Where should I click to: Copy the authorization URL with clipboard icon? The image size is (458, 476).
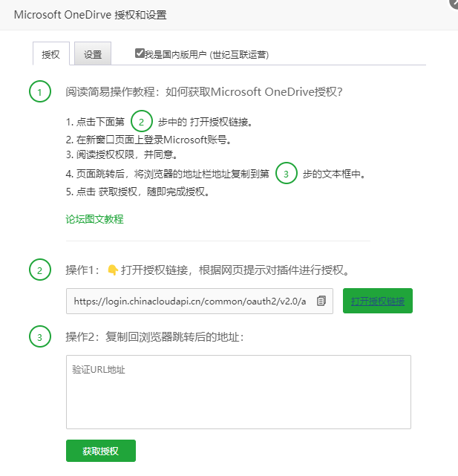click(321, 301)
